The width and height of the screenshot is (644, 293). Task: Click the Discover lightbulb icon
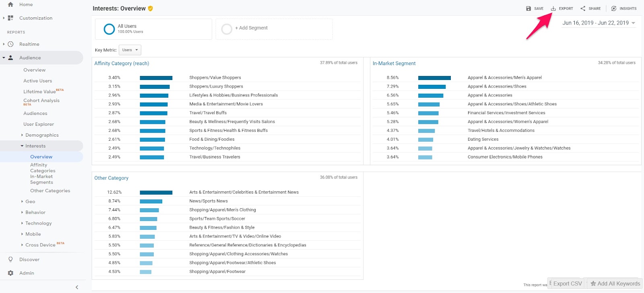tap(11, 260)
